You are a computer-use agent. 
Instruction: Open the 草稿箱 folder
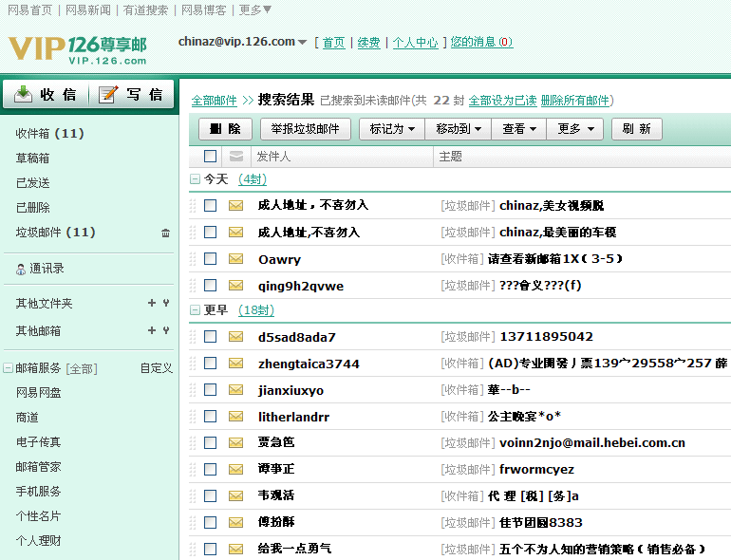pos(32,159)
